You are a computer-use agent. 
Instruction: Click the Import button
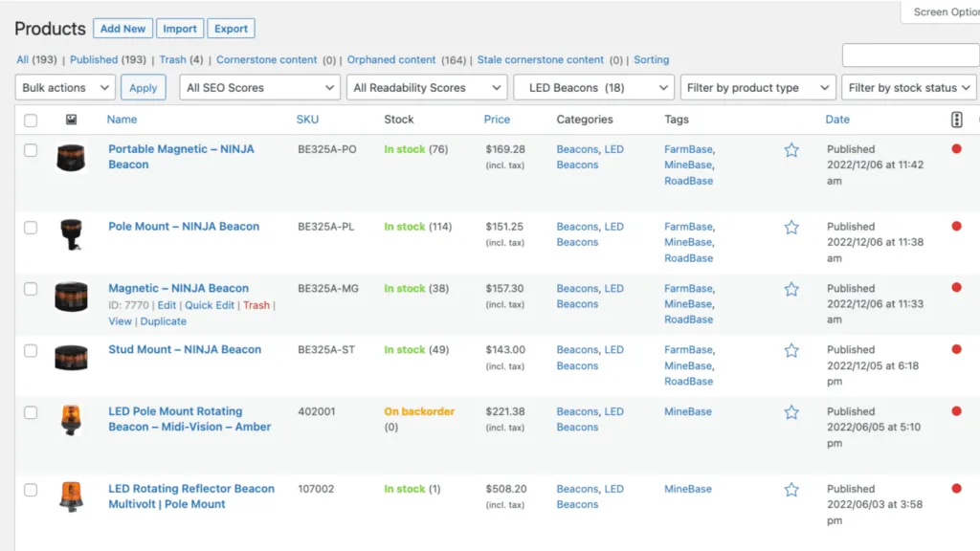tap(179, 29)
